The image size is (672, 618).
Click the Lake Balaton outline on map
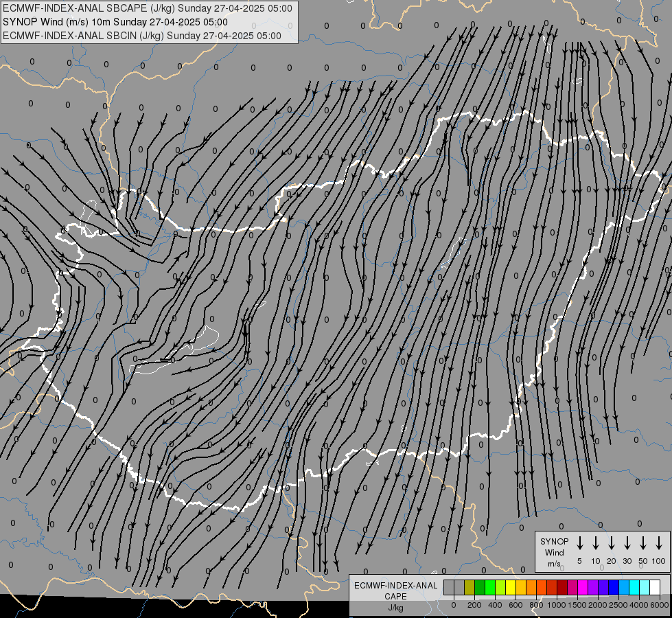point(174,352)
